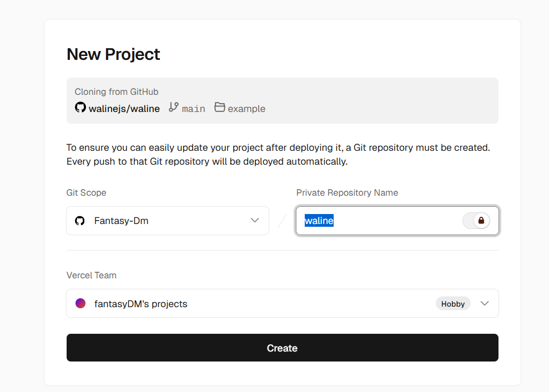Click the gradient team avatar circle
Screen dimensions: 549x392
pos(80,303)
